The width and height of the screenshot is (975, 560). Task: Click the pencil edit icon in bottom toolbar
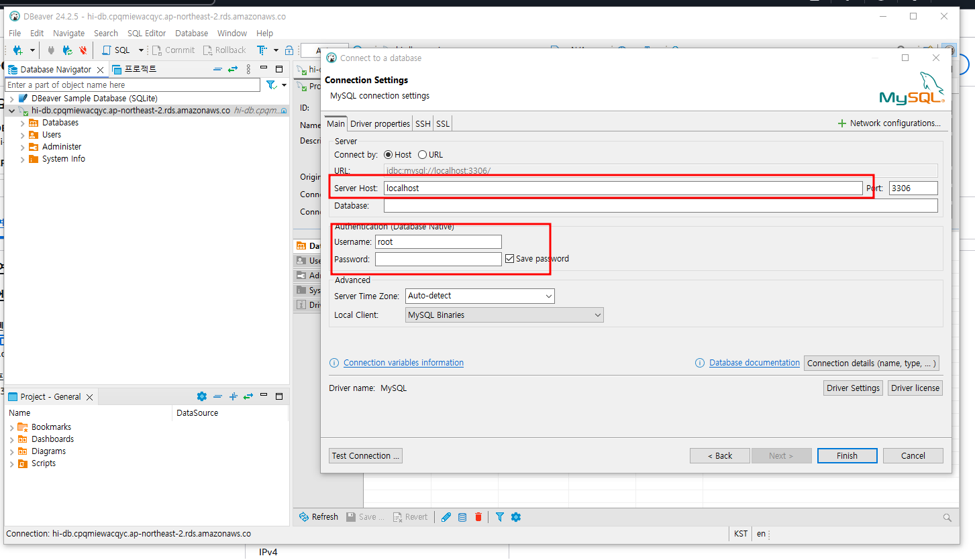pyautogui.click(x=446, y=517)
